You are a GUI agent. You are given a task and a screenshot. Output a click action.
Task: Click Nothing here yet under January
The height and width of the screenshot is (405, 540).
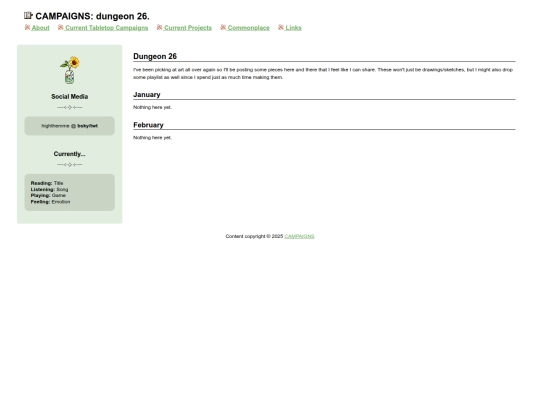tap(152, 107)
